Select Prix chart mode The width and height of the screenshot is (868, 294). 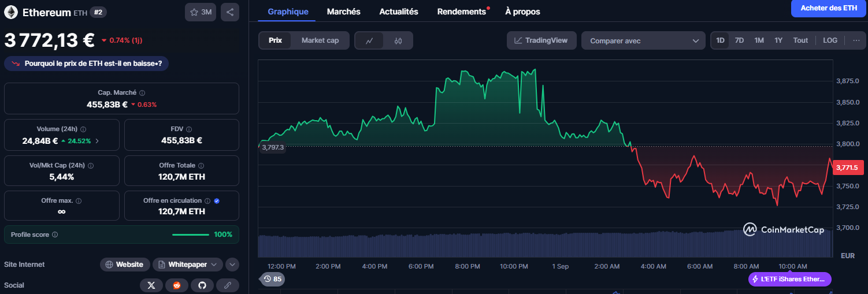pyautogui.click(x=275, y=40)
